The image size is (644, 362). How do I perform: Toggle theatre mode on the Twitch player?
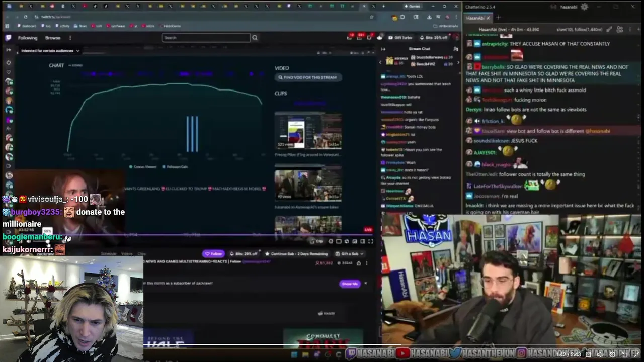(x=363, y=241)
